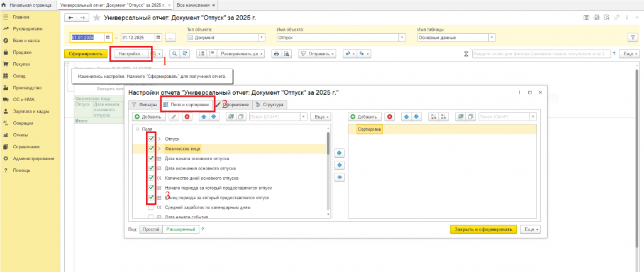The width and height of the screenshot is (644, 272).
Task: Uncheck the Физическое лицо field checkbox
Action: tap(151, 148)
